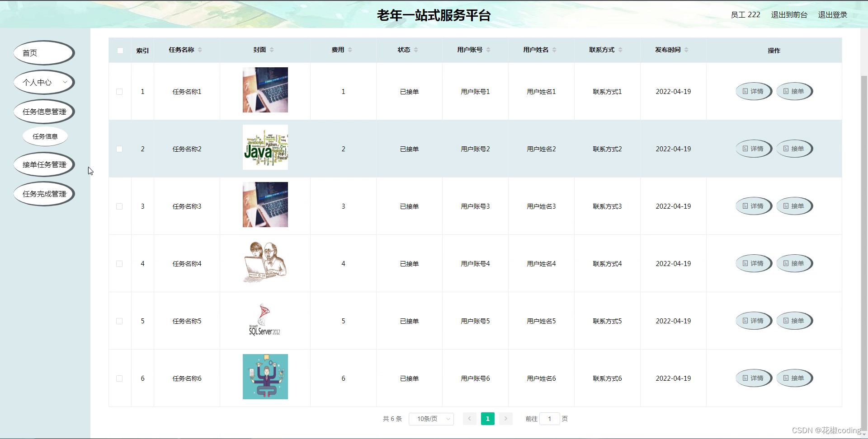Sort the table by 费用 column
868x439 pixels.
pyautogui.click(x=350, y=50)
